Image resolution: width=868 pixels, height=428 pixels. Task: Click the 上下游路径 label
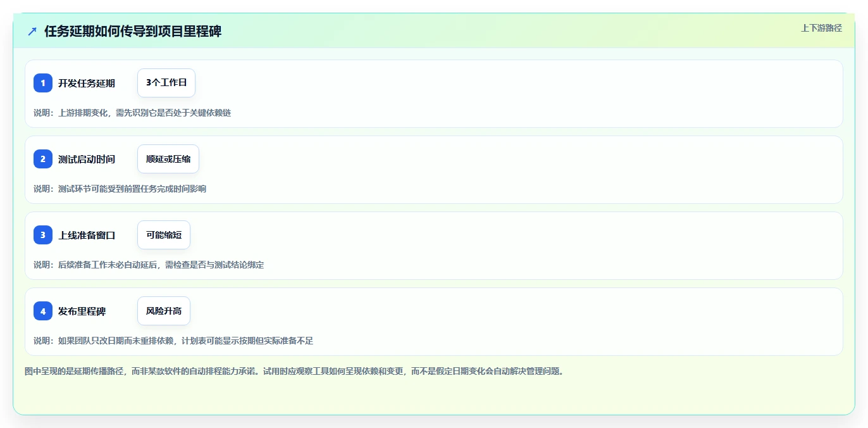click(821, 28)
